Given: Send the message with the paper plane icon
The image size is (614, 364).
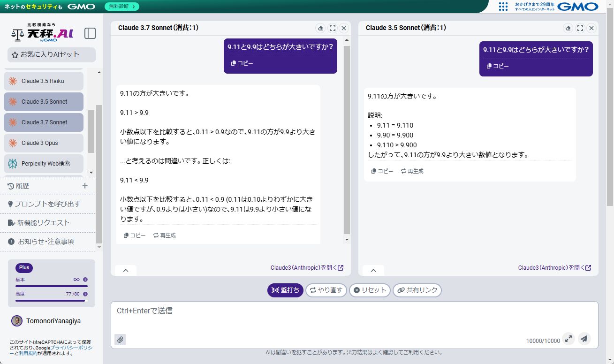Looking at the screenshot, I should (x=584, y=339).
